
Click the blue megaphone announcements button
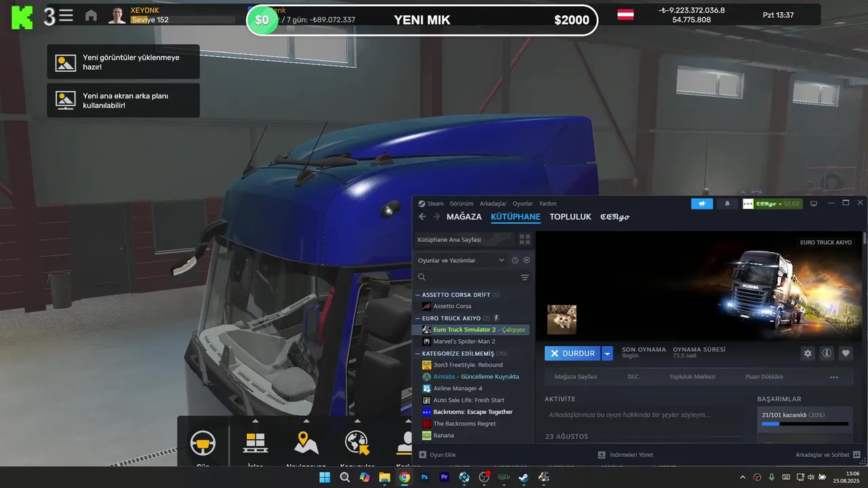coord(702,203)
